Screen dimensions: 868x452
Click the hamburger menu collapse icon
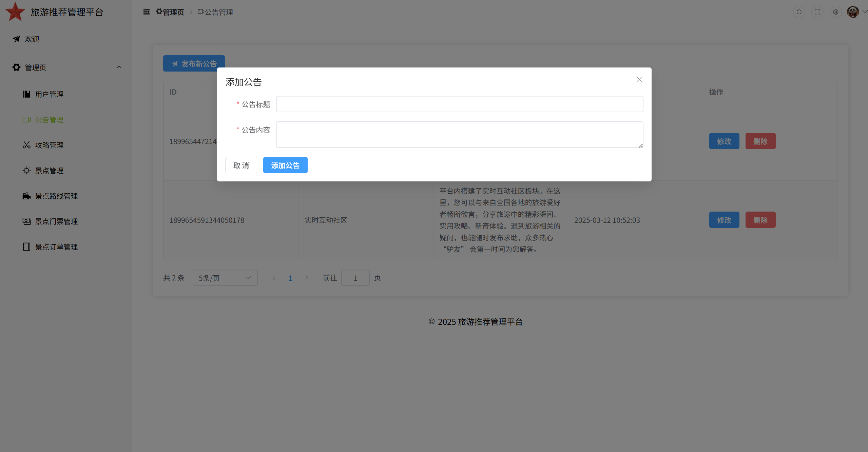click(146, 12)
